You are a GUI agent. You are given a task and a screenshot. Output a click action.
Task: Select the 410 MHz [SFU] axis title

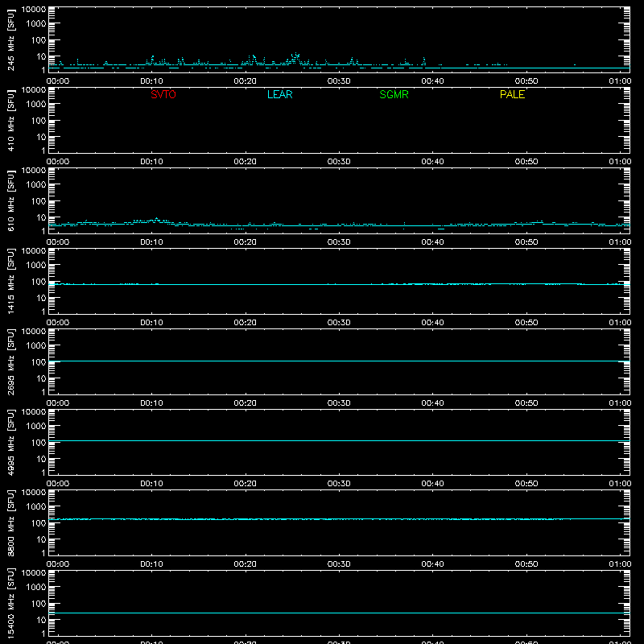pyautogui.click(x=10, y=120)
